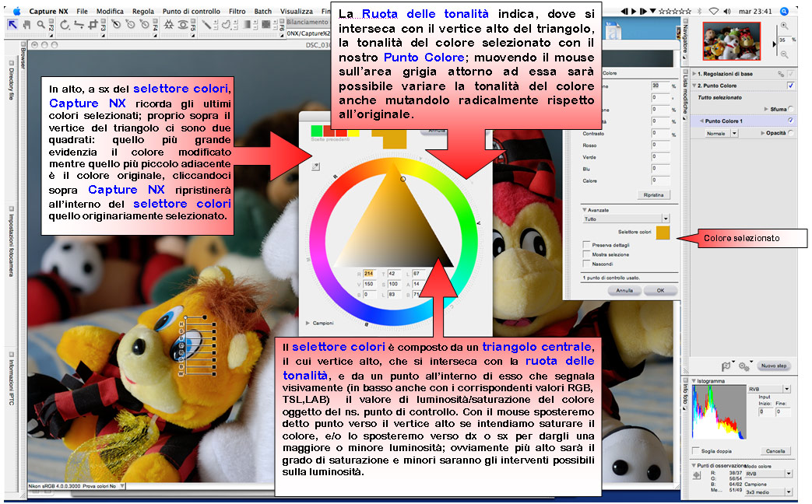
Task: Click the Navigator image thumbnail
Action: [731, 41]
